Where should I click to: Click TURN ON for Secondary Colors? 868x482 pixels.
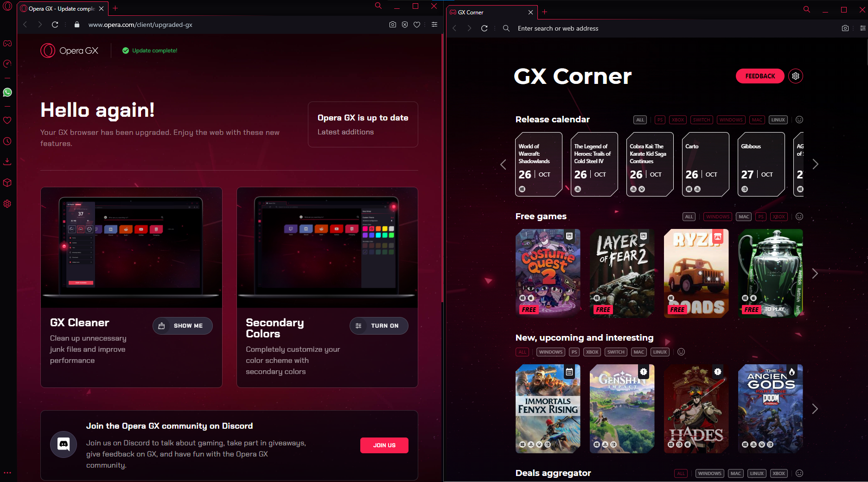[379, 326]
